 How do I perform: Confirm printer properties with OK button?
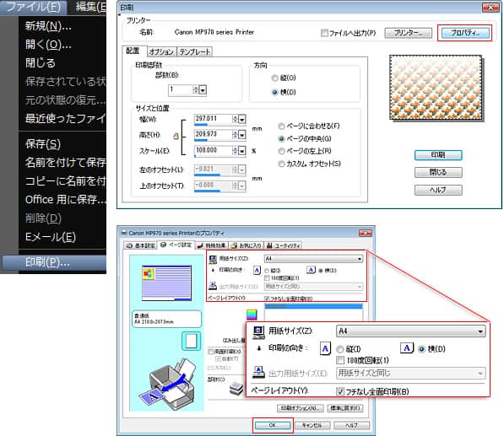click(272, 425)
